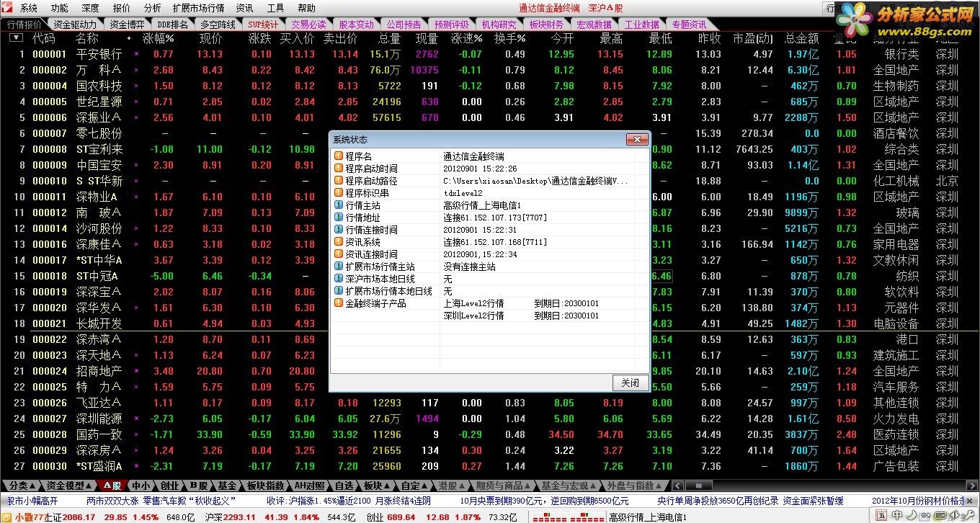Click the 高级行情_上海电信1 status bar entry

[x=648, y=517]
